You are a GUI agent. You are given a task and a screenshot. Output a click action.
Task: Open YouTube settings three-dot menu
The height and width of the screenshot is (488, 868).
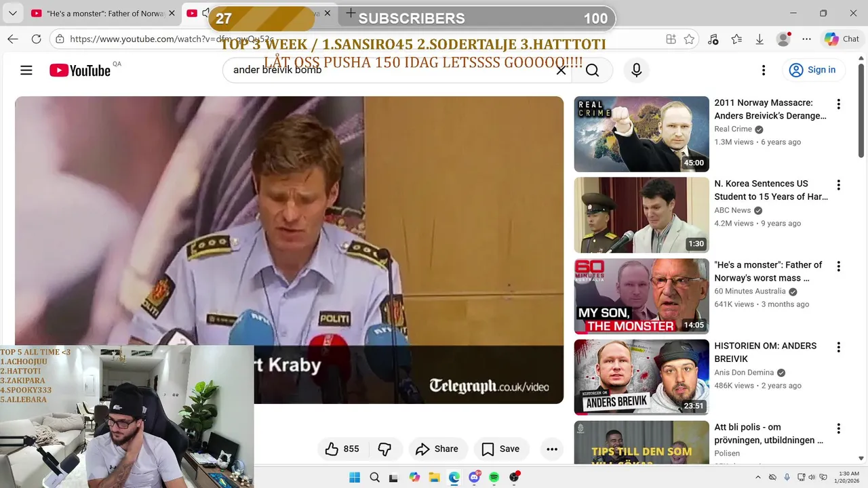point(764,70)
